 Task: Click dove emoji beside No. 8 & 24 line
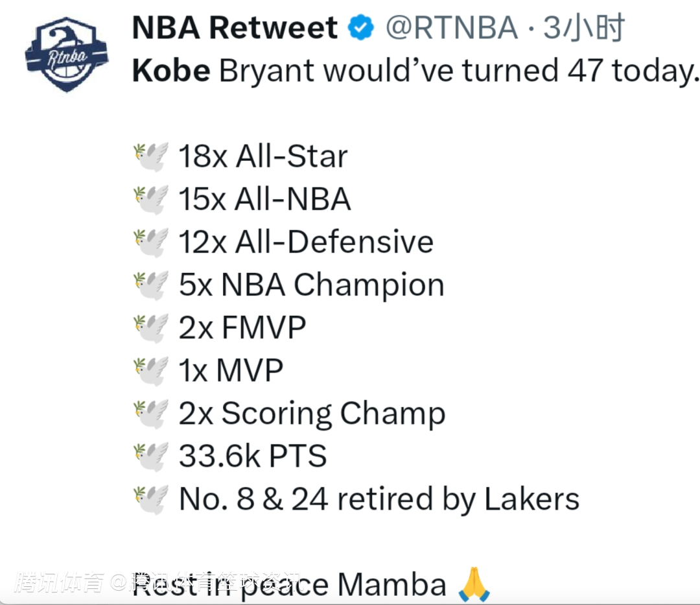pyautogui.click(x=150, y=499)
